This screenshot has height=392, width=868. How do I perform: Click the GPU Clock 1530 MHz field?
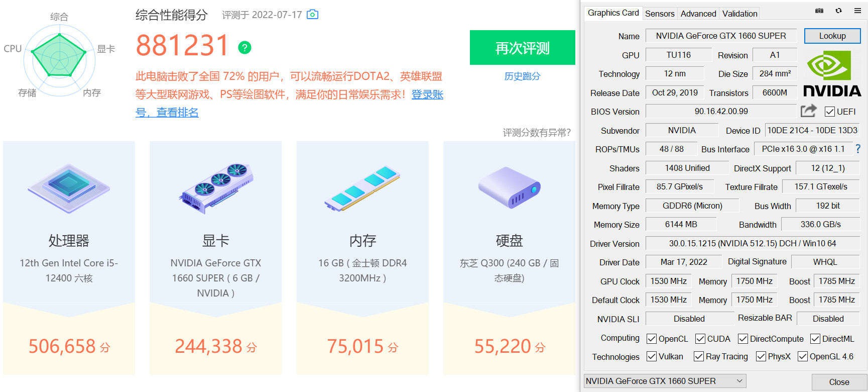coord(669,281)
